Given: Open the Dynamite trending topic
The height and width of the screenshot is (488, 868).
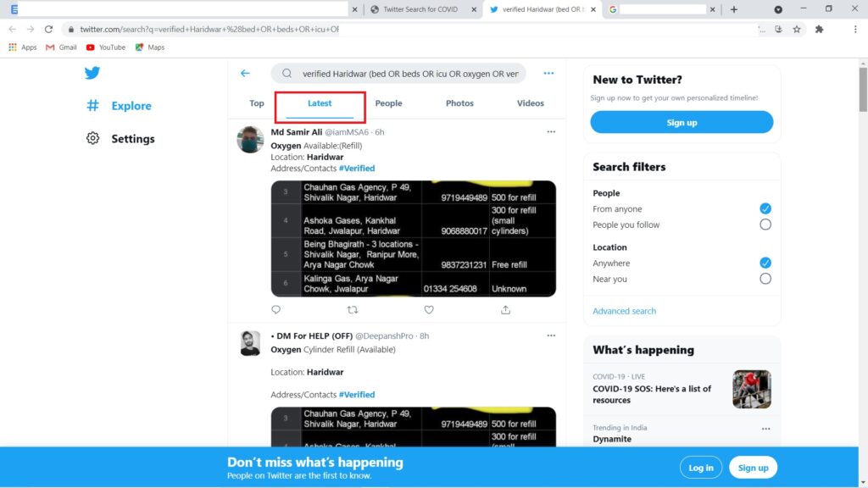Looking at the screenshot, I should click(612, 439).
